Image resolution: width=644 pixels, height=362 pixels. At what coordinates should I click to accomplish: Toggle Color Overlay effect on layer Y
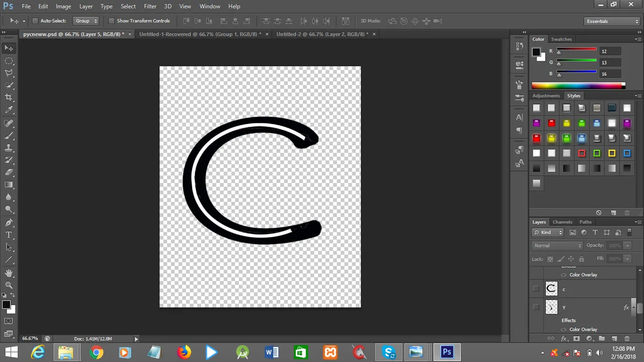[564, 329]
